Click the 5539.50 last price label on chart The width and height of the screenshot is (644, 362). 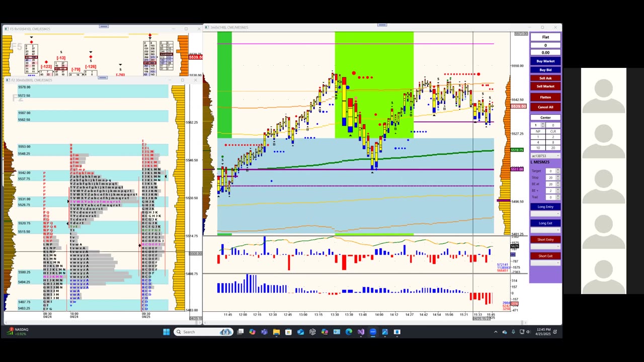point(518,106)
